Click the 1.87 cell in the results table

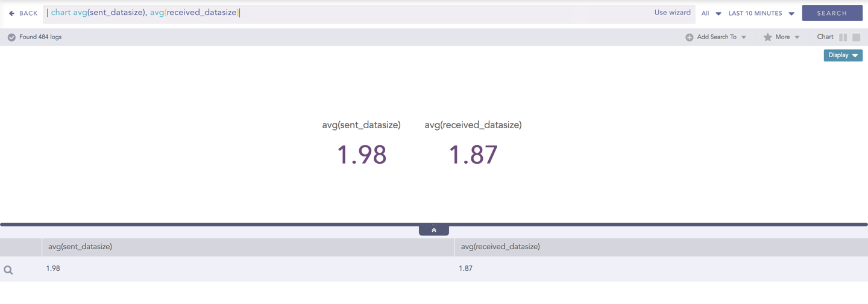pos(465,268)
